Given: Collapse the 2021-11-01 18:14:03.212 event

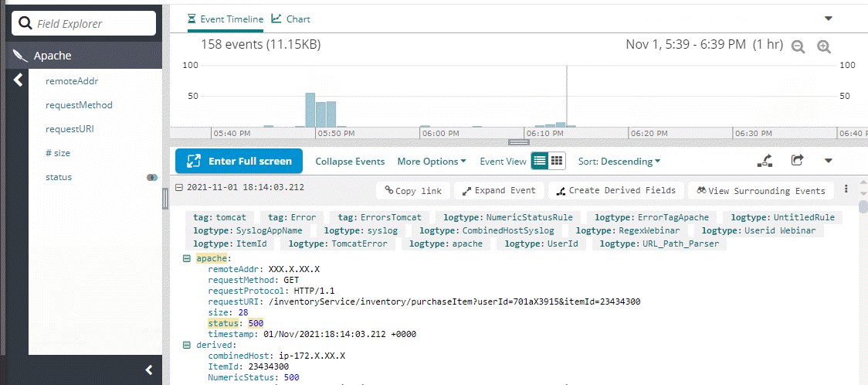Looking at the screenshot, I should pos(179,187).
